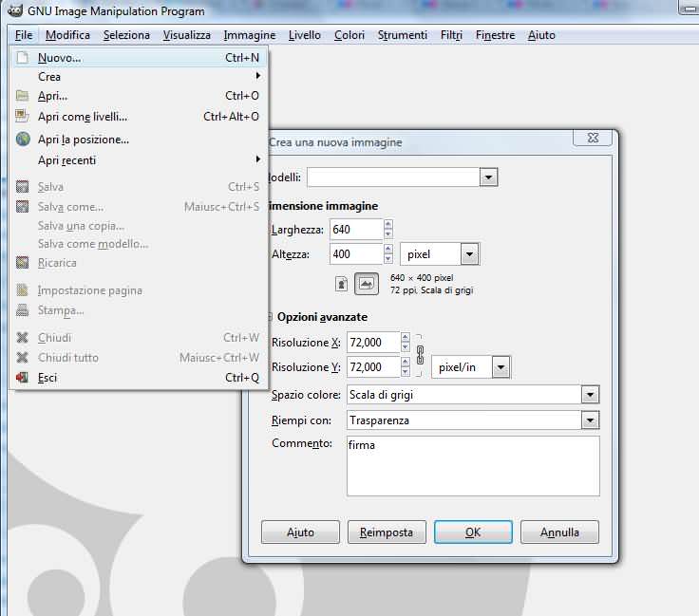Click the Nuovo document icon in File menu
The width and height of the screenshot is (699, 616).
coord(22,58)
